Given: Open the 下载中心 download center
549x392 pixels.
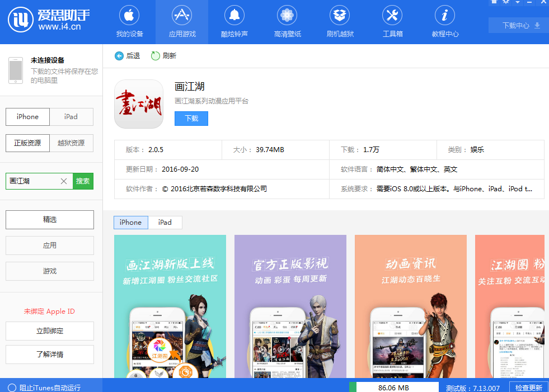Looking at the screenshot, I should click(519, 26).
